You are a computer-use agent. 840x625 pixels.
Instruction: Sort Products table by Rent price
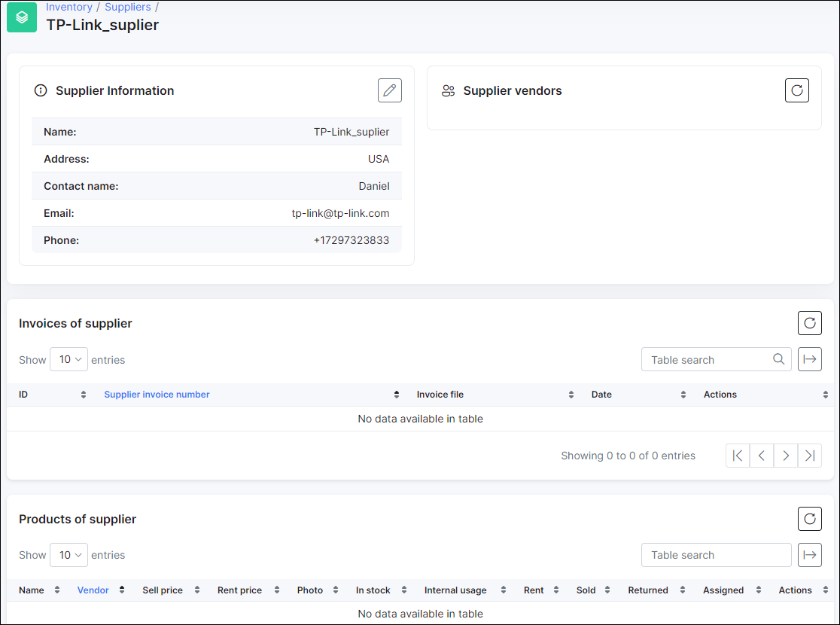248,590
